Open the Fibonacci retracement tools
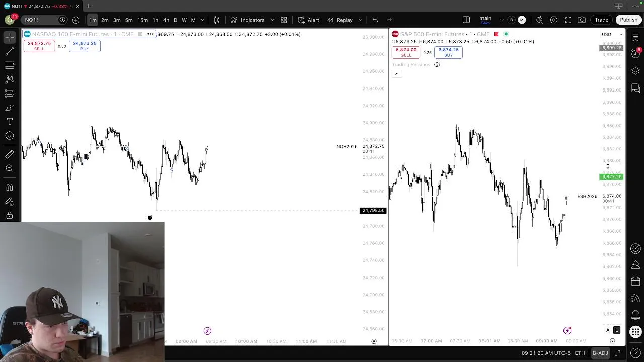Viewport: 644px width, 362px height. click(9, 65)
